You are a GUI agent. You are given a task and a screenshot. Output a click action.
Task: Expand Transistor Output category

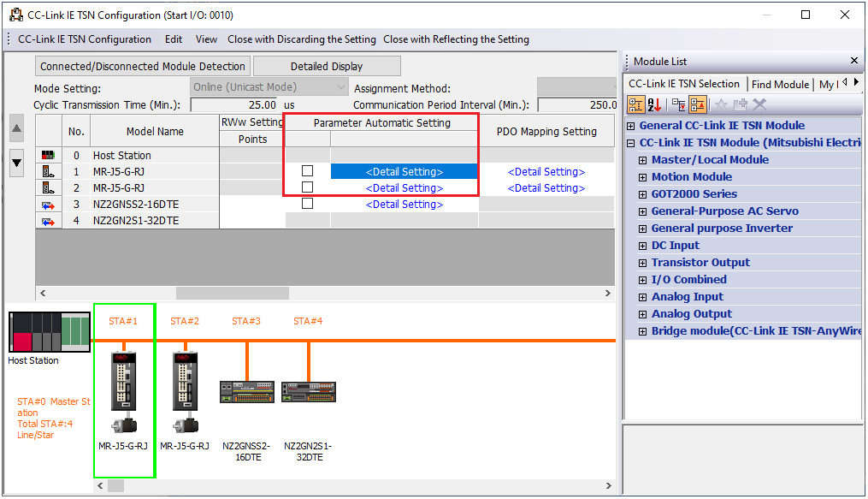(643, 263)
